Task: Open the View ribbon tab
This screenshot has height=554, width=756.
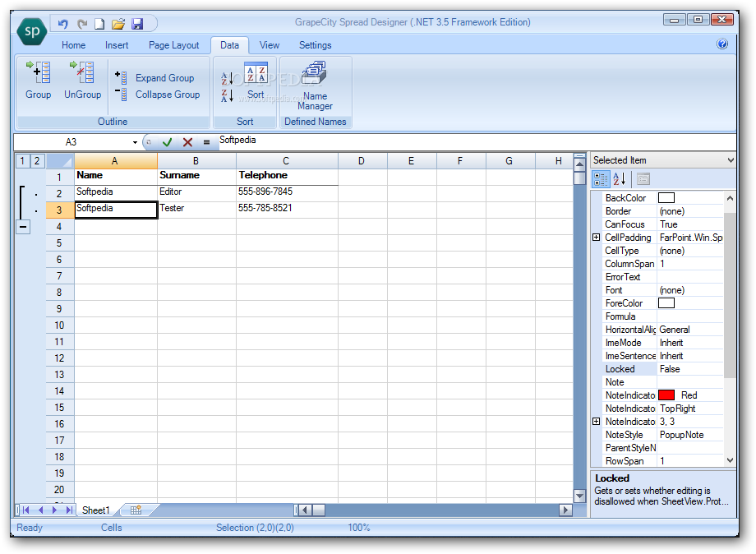Action: pos(269,45)
